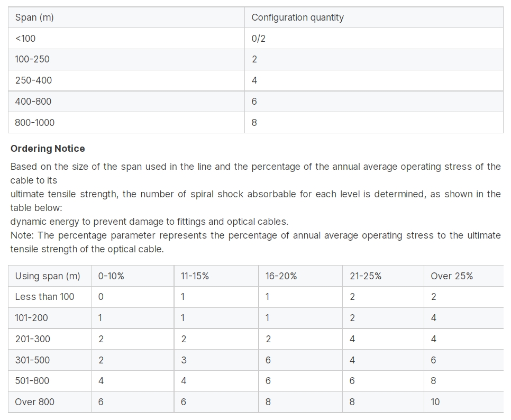Click the '11-15%' column header
Viewport: 511px width, 420px height.
(216, 276)
